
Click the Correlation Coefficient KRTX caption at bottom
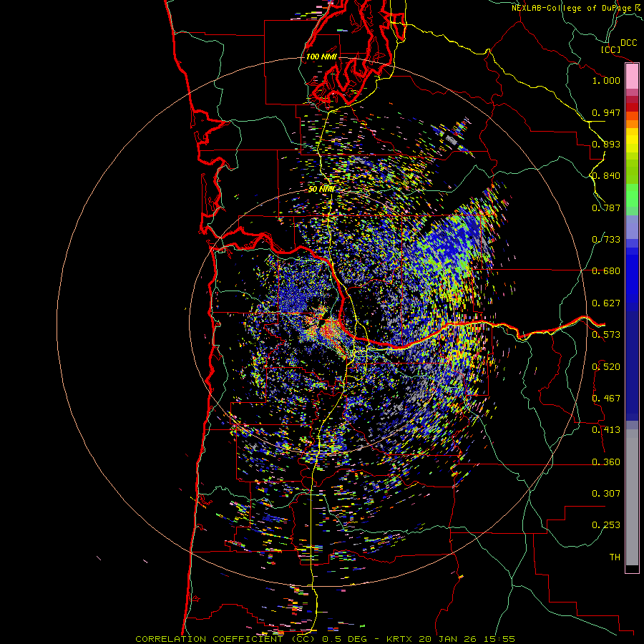tap(325, 639)
